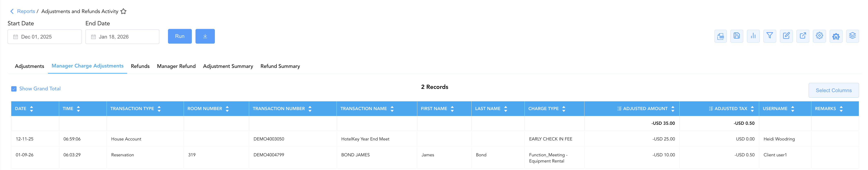Screen dimensions: 868x170
Task: Click the stacked layers icon
Action: (853, 36)
